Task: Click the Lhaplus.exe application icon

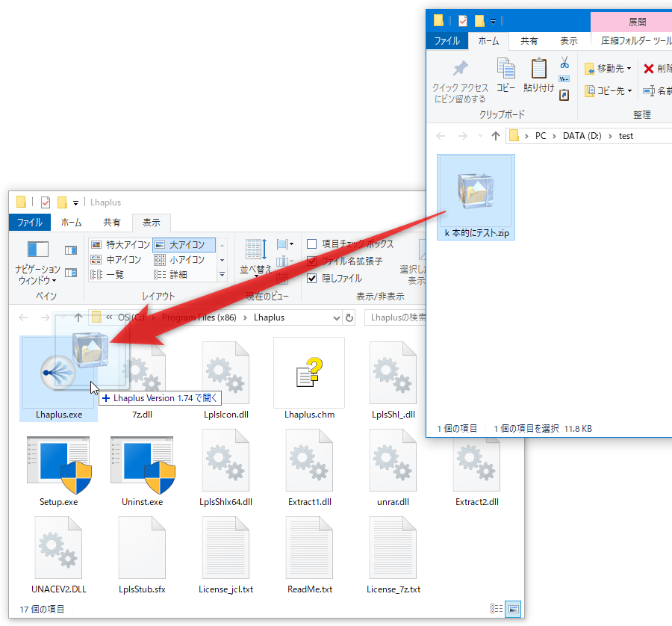Action: [x=58, y=373]
